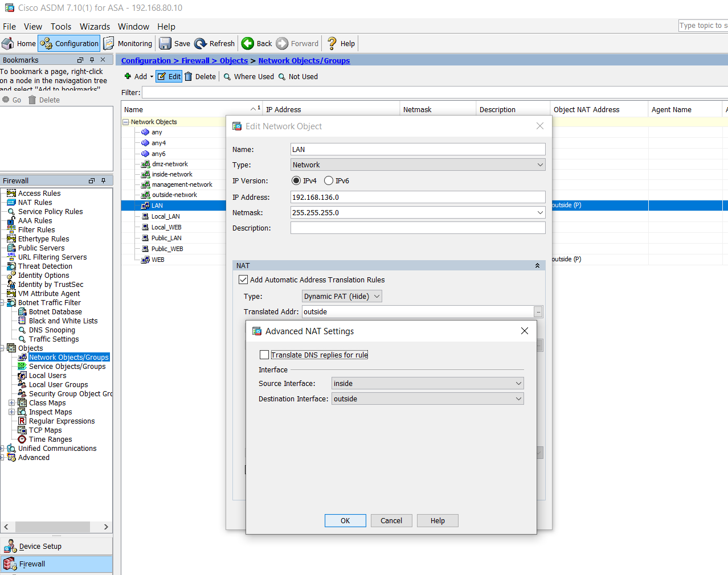This screenshot has height=575, width=728.
Task: Expand the Inspect Maps tree node
Action: [x=11, y=412]
